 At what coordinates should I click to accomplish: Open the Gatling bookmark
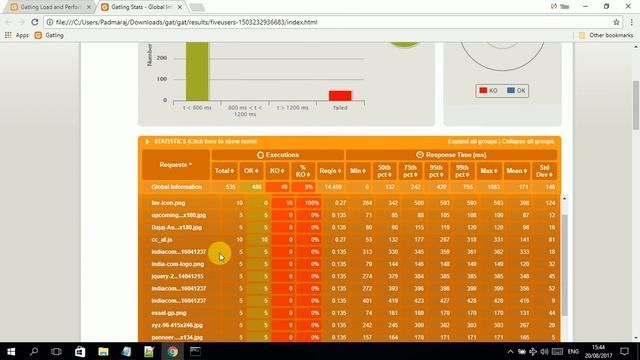pos(49,36)
